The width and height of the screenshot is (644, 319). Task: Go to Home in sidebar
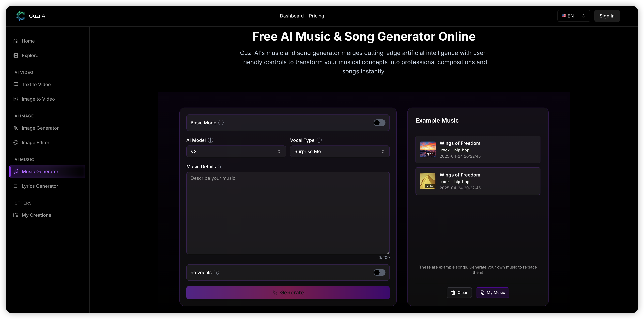[x=47, y=41]
